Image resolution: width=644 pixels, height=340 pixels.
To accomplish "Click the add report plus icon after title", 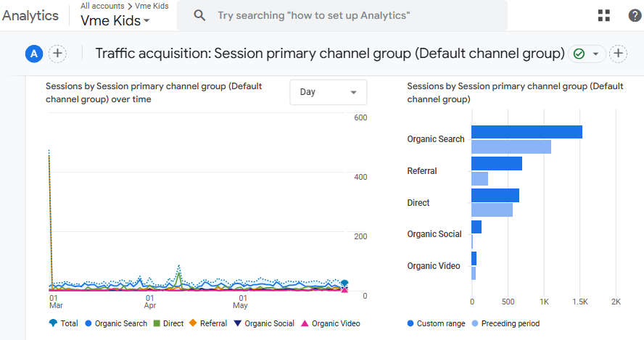I will click(618, 53).
